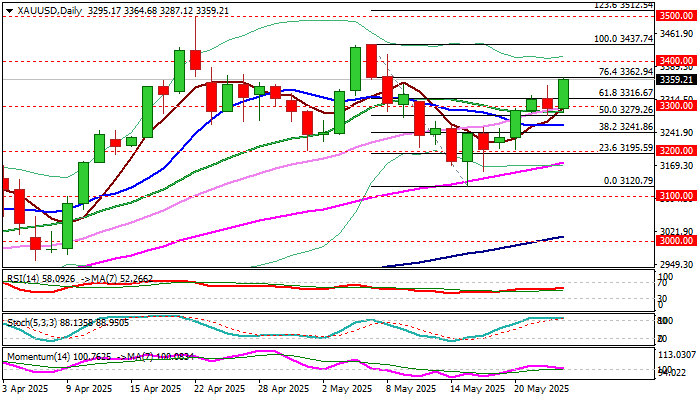This screenshot has height=400, width=700.
Task: Select the 23.6 3195.59 Fibonacci label
Action: pos(625,147)
